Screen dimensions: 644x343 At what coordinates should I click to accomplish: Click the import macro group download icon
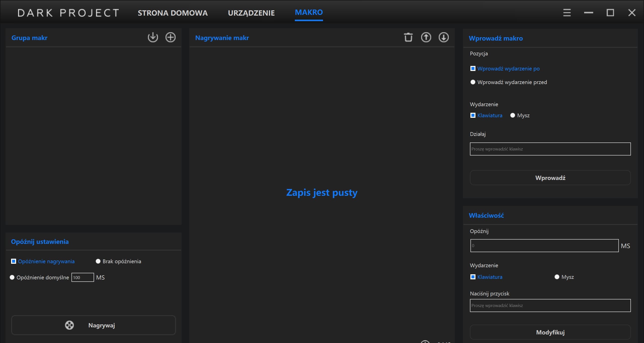point(153,37)
